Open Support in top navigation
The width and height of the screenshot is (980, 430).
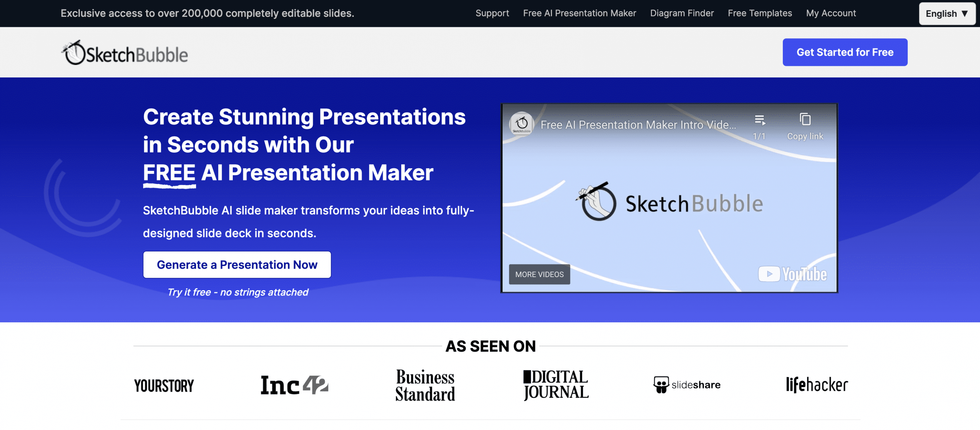tap(492, 13)
